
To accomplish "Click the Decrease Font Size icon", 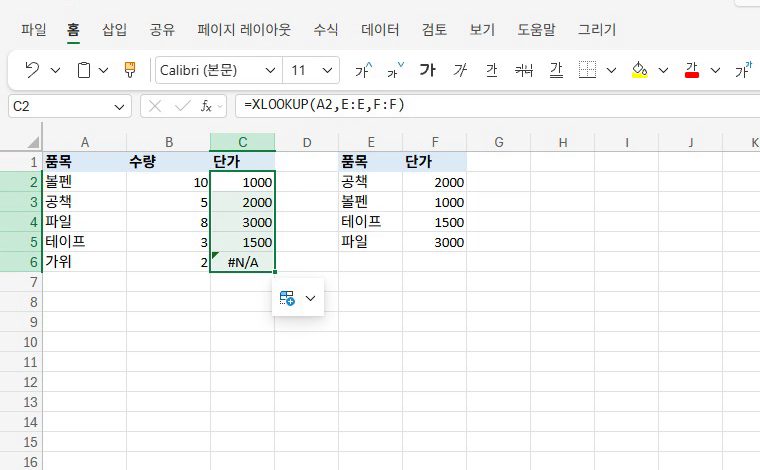I will 395,70.
